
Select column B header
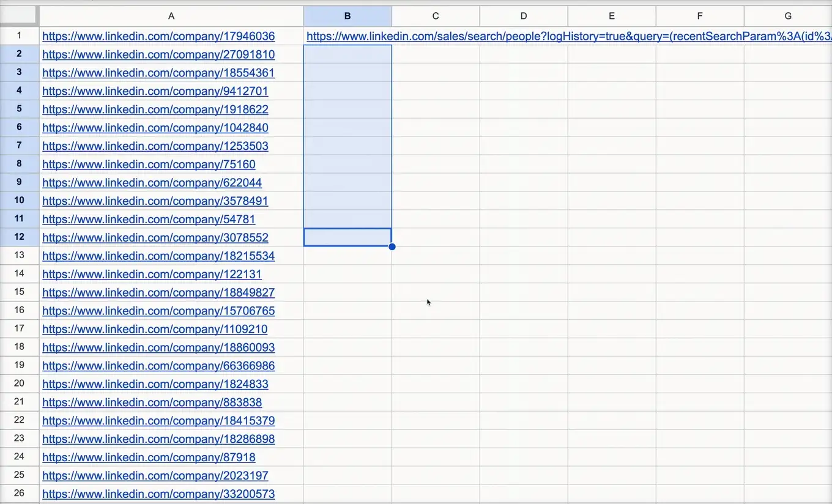347,17
